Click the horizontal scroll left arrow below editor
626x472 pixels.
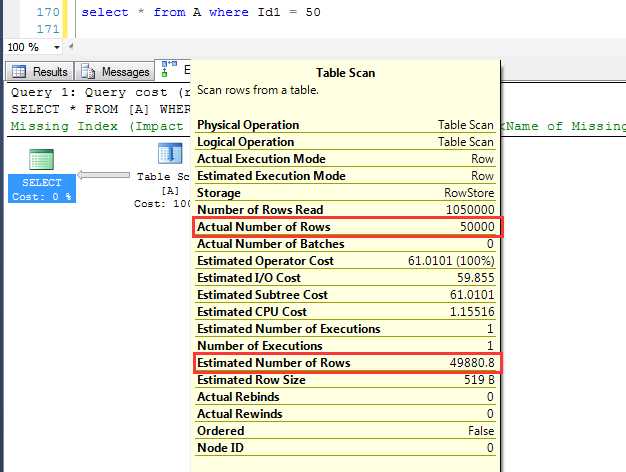point(71,46)
